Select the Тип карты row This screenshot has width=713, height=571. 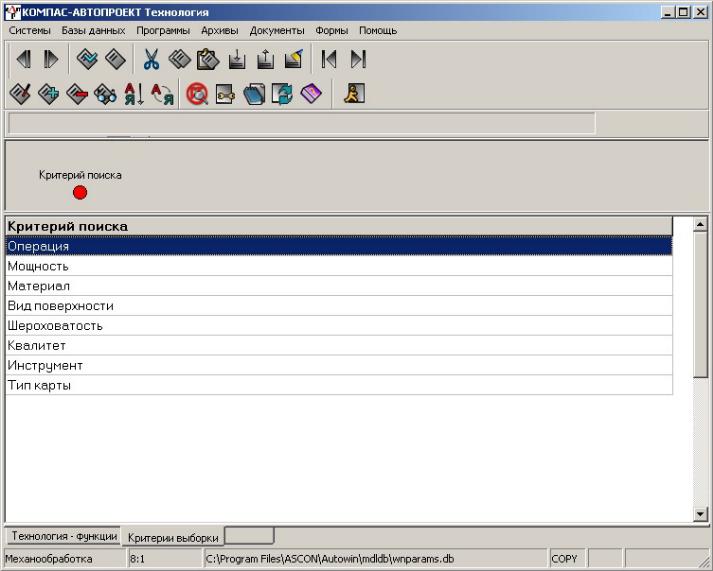coord(339,385)
